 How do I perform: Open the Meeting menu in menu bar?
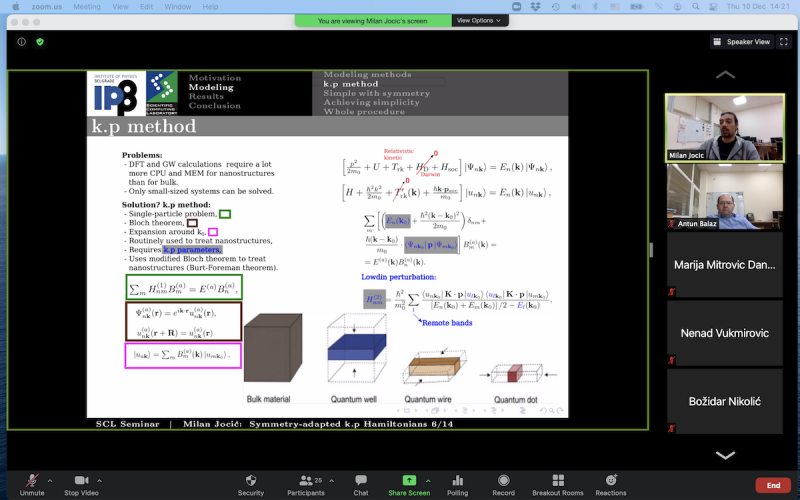click(x=87, y=6)
